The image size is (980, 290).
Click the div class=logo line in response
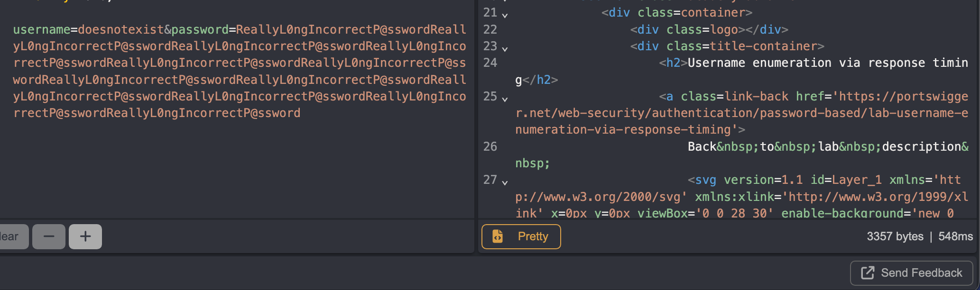point(709,30)
